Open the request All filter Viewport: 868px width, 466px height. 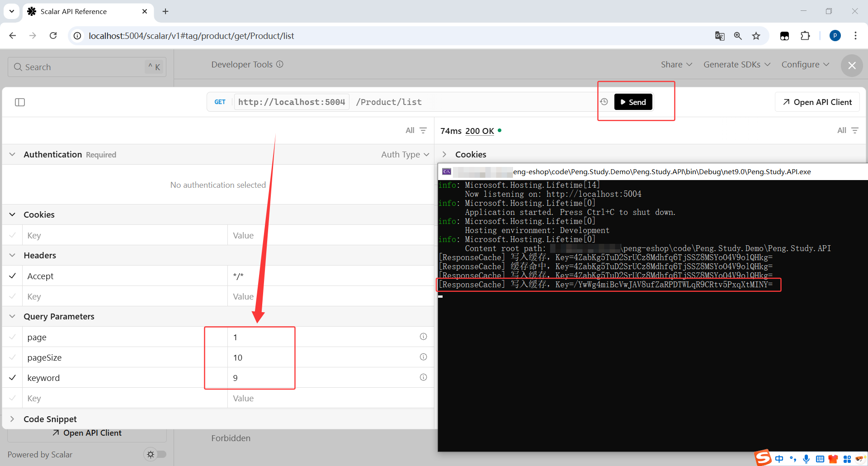(416, 130)
